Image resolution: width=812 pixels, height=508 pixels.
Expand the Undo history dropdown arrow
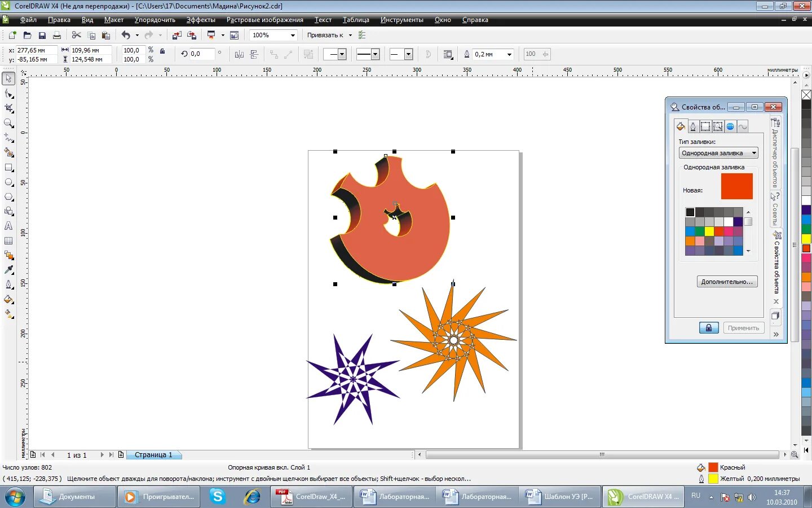coord(137,35)
